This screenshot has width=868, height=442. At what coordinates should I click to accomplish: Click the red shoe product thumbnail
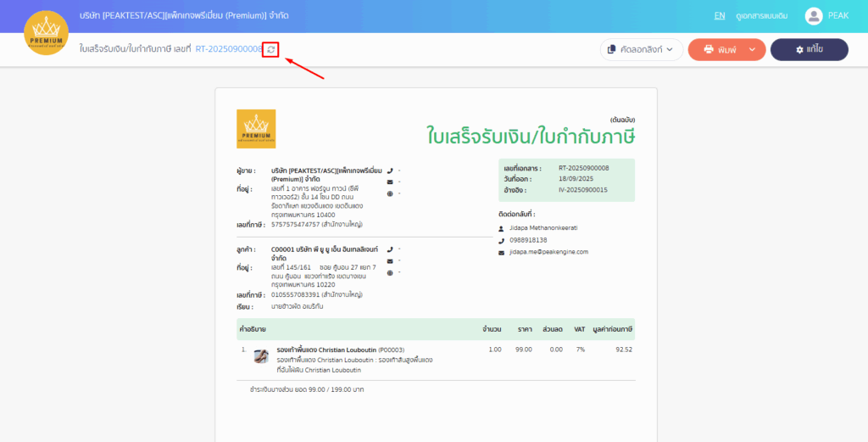[x=261, y=355]
